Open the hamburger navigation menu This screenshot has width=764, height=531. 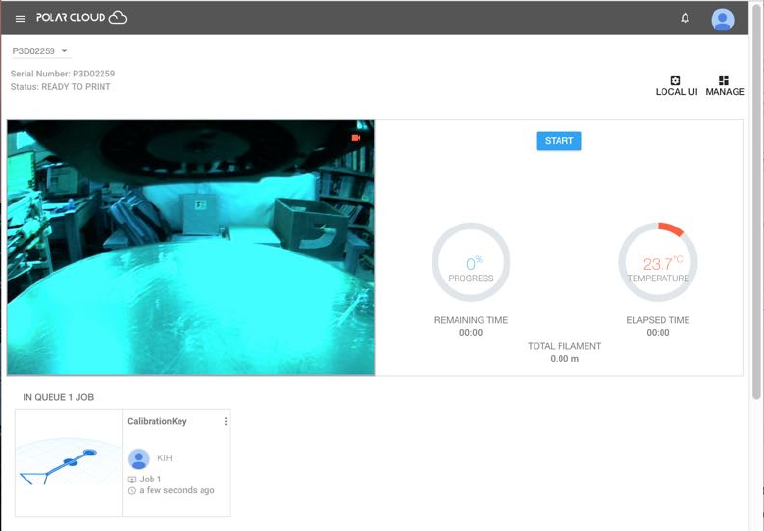[20, 19]
